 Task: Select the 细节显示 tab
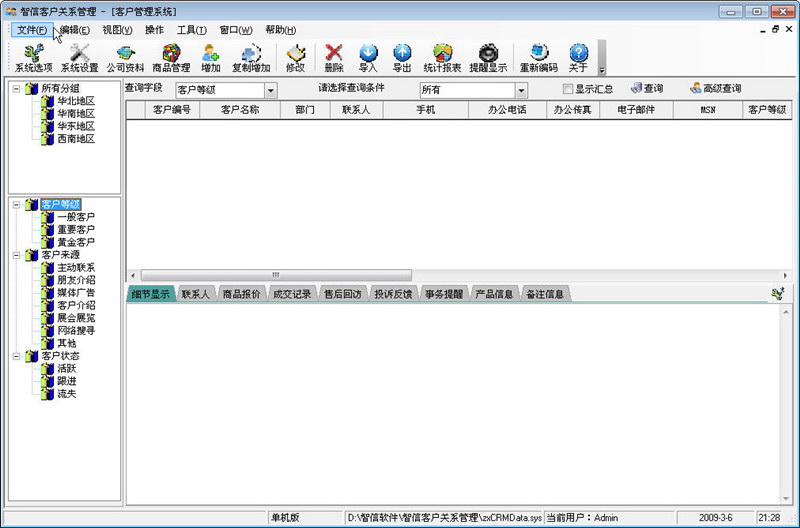151,294
